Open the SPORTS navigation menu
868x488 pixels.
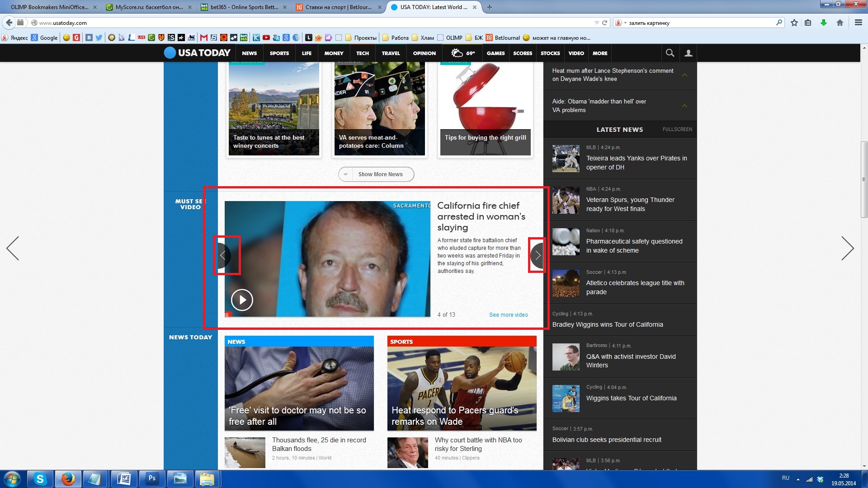tap(279, 53)
